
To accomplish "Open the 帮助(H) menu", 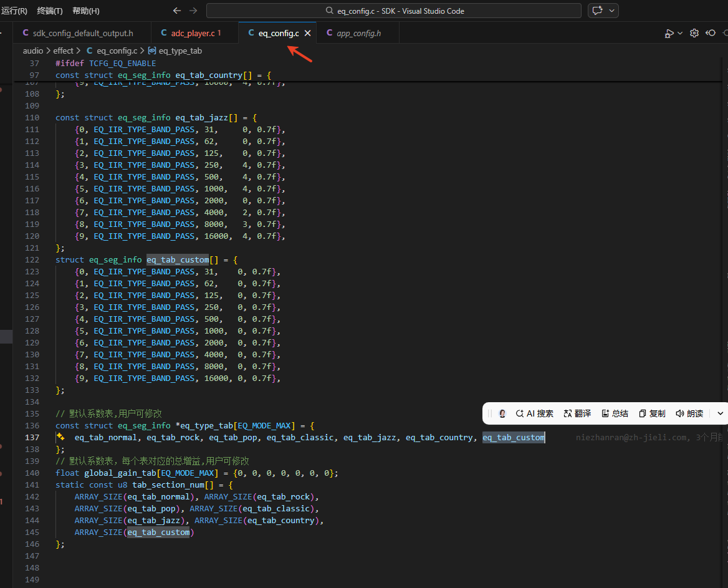I will (x=86, y=11).
